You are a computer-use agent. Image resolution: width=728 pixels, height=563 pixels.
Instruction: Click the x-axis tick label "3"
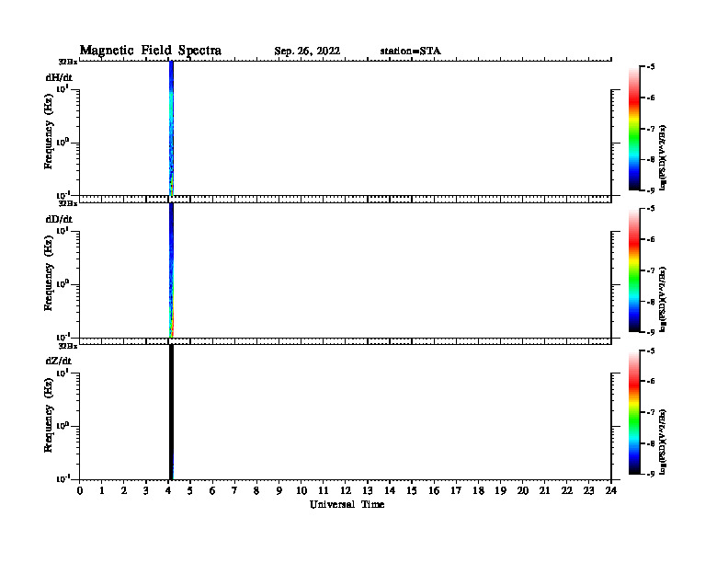coord(146,491)
